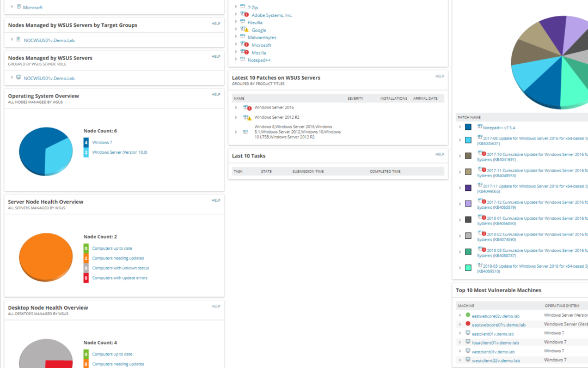Open HELP for Last 10 Tasks

pos(439,154)
